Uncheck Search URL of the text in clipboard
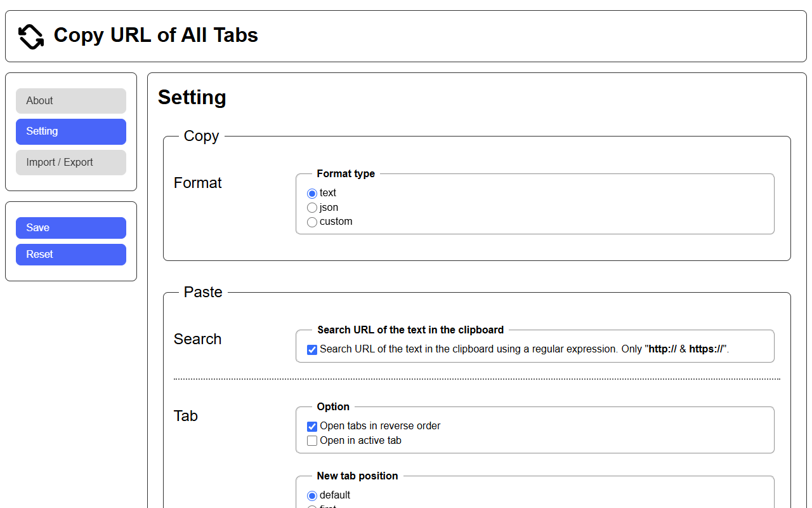Viewport: 812px width, 508px height. click(311, 349)
